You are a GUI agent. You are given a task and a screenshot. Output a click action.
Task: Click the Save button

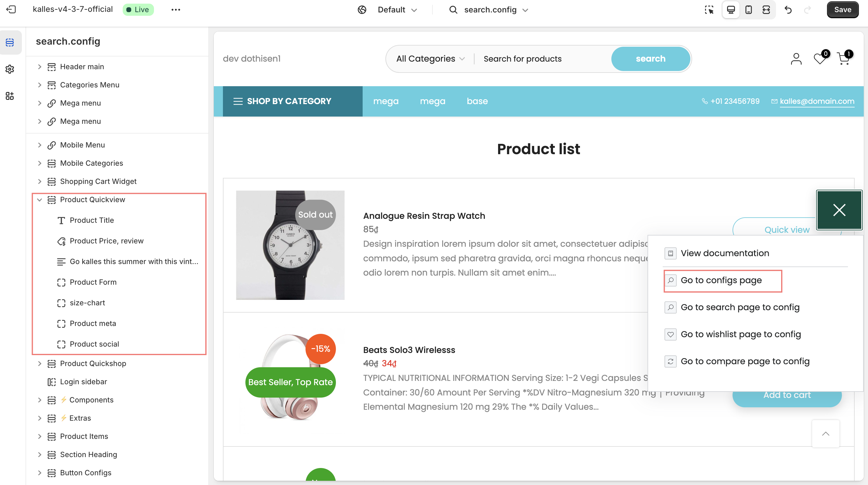point(842,10)
